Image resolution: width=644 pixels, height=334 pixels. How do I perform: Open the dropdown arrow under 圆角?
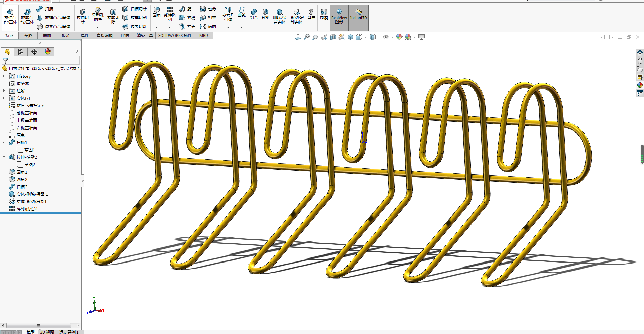tap(156, 27)
